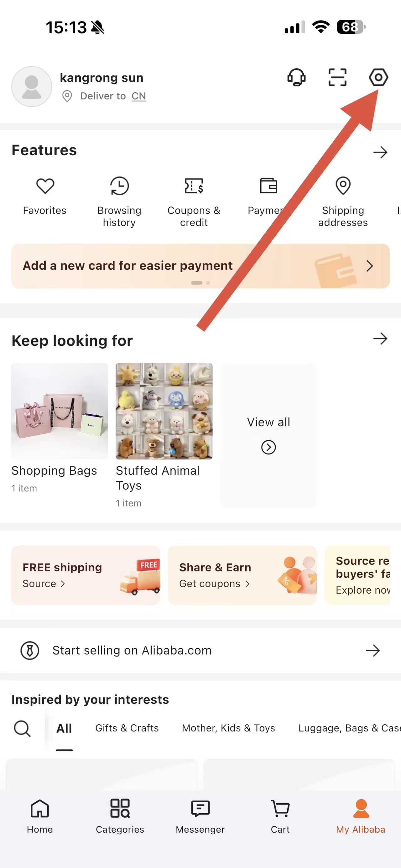Image resolution: width=401 pixels, height=868 pixels.
Task: Tap View all circle button
Action: coord(268,447)
